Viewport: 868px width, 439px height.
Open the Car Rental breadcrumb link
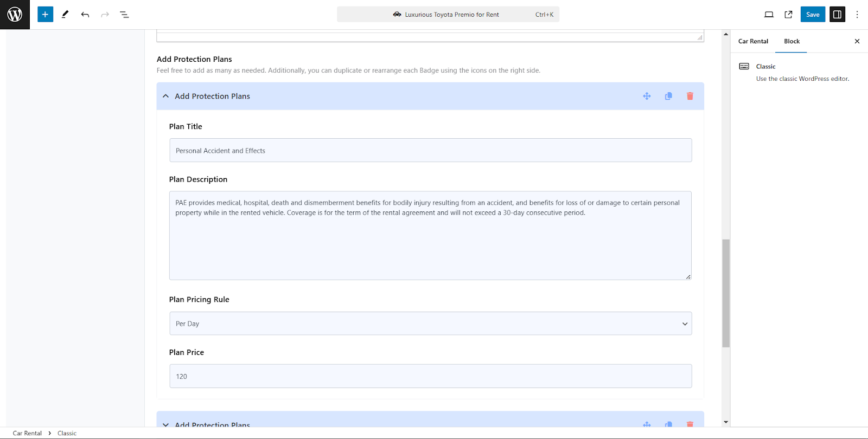coord(27,433)
